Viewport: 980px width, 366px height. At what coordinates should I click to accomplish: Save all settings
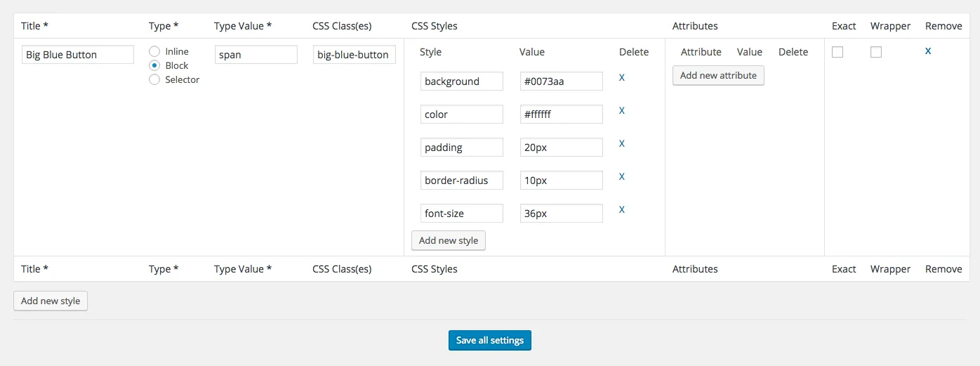pyautogui.click(x=490, y=340)
